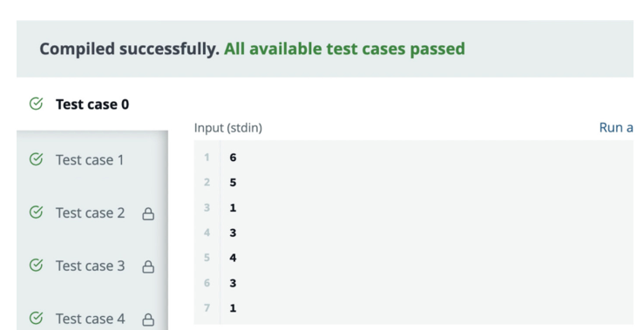This screenshot has width=644, height=330.
Task: Click the 'Input (stdin)' label
Action: click(228, 128)
